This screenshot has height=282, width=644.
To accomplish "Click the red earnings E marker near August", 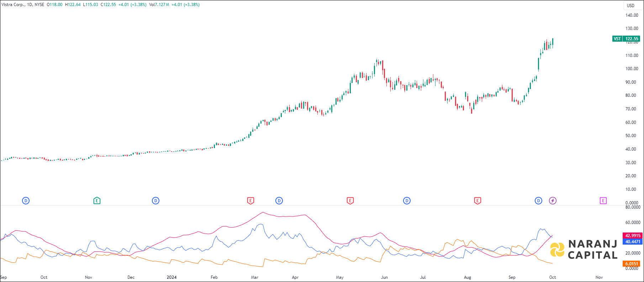I will click(x=477, y=201).
